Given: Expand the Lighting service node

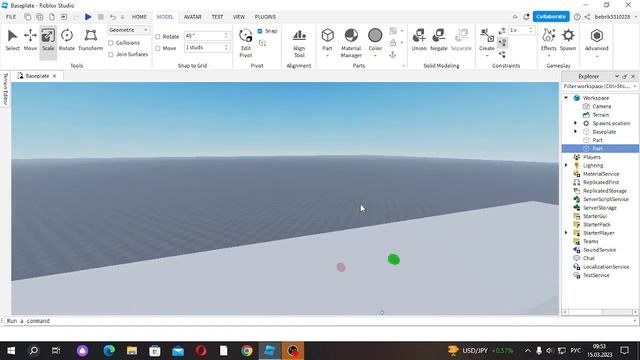Looking at the screenshot, I should [x=566, y=165].
